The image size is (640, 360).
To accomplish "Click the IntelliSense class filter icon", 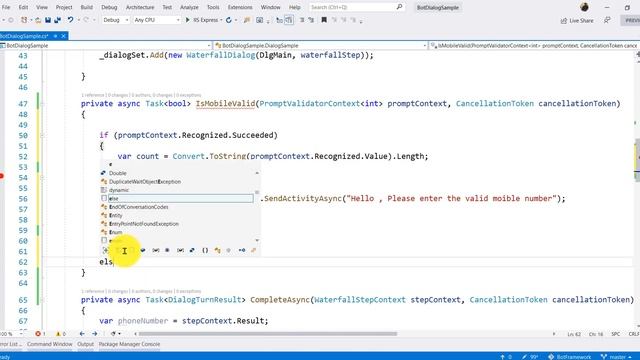I will [x=217, y=250].
